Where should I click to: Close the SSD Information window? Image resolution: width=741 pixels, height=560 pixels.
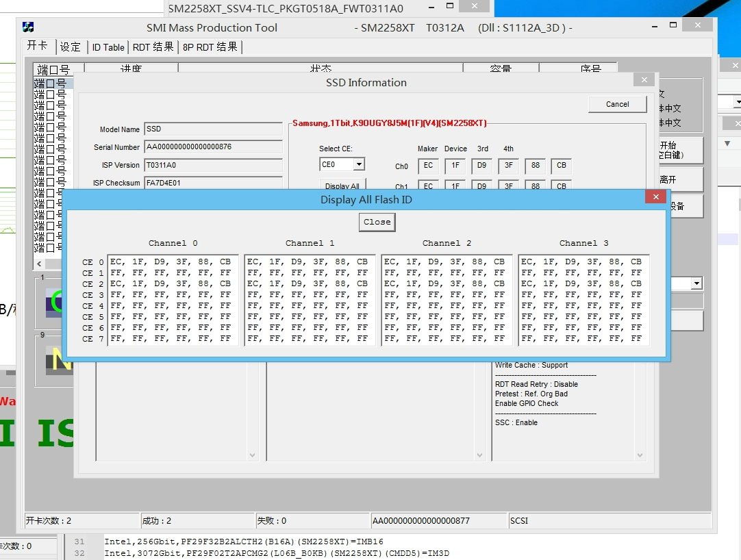coord(643,80)
